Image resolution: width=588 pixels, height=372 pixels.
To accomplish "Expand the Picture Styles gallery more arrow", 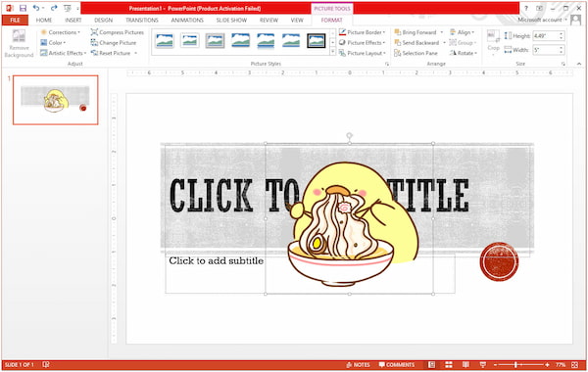I will coord(333,52).
